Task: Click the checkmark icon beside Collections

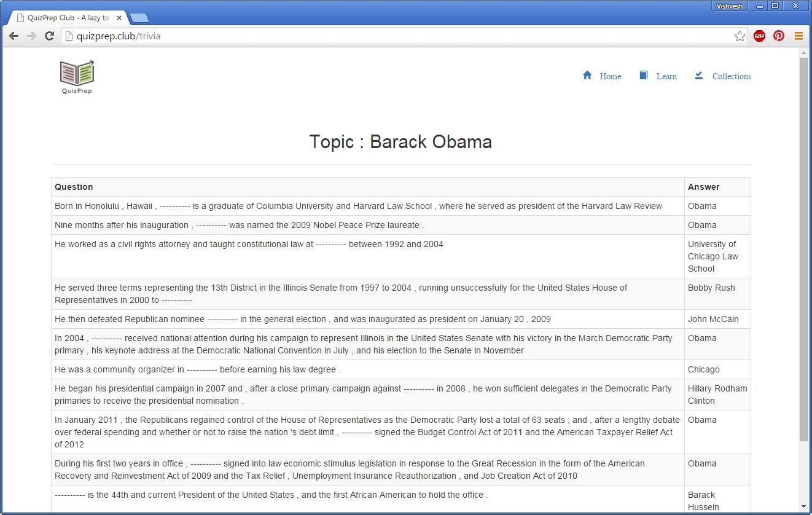Action: [699, 75]
